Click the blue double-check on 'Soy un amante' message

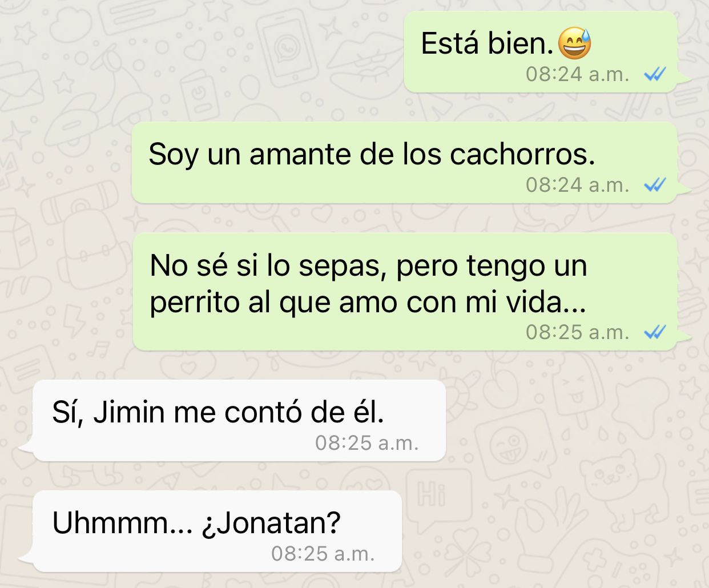point(655,184)
